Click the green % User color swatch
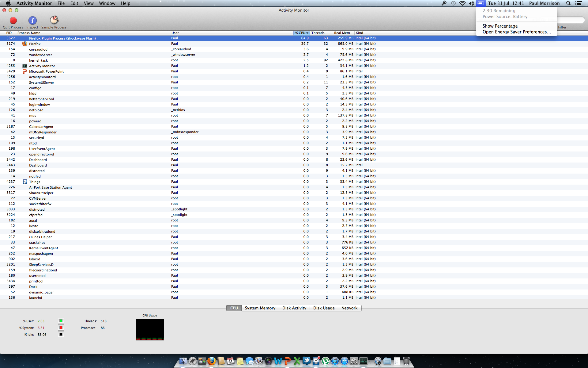588x368 pixels. (61, 321)
